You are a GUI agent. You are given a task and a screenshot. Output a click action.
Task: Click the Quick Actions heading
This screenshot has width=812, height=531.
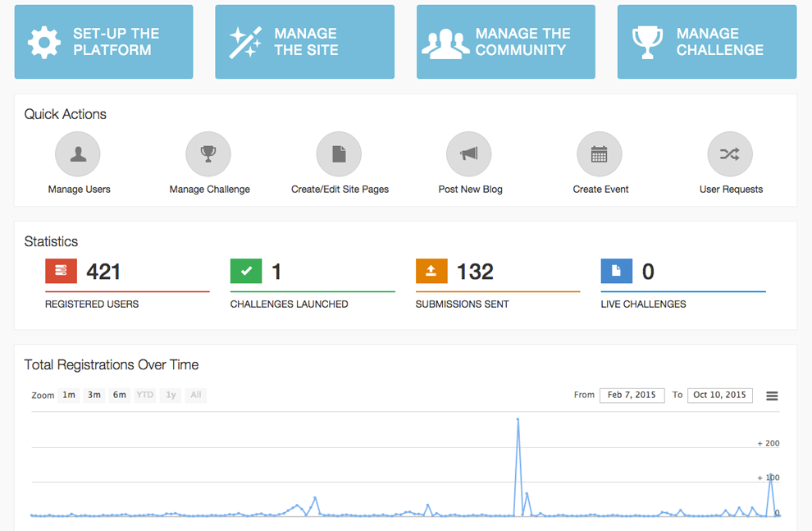pos(66,114)
